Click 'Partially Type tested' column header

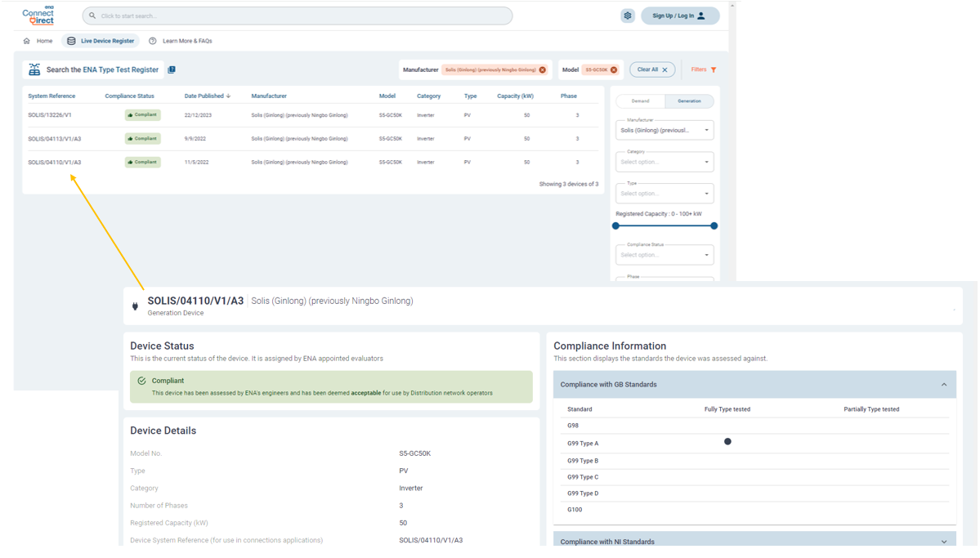(871, 409)
